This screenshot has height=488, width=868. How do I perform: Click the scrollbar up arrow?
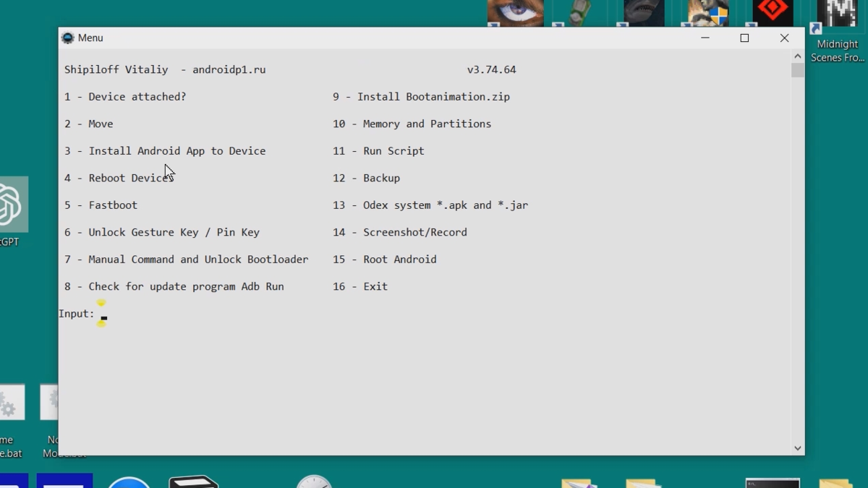coord(798,56)
